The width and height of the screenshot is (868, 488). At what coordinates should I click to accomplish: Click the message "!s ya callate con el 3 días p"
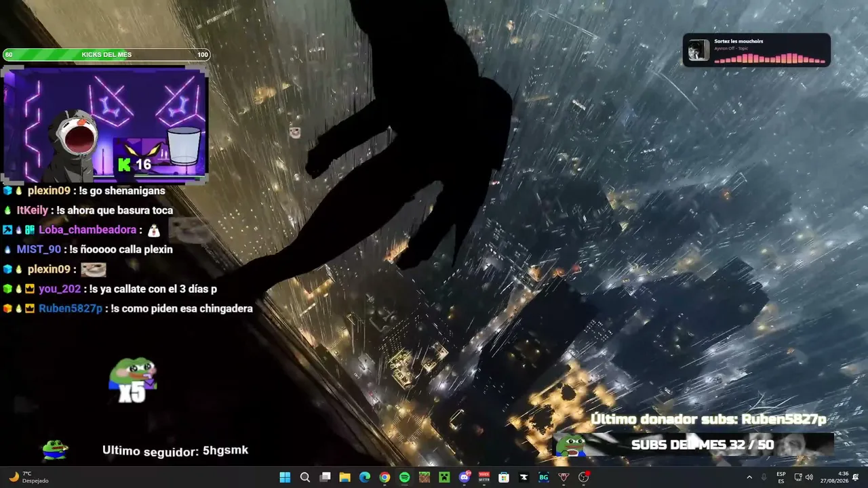(153, 289)
